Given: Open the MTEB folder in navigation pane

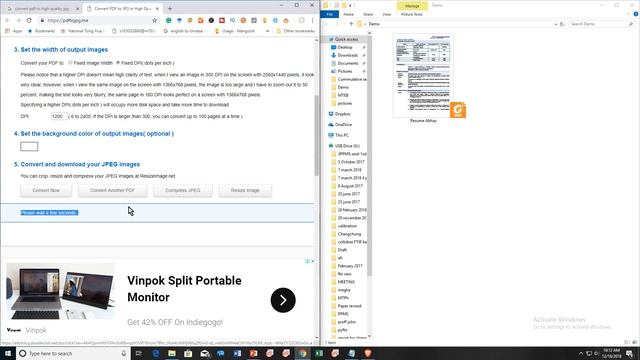Looking at the screenshot, I should [343, 95].
